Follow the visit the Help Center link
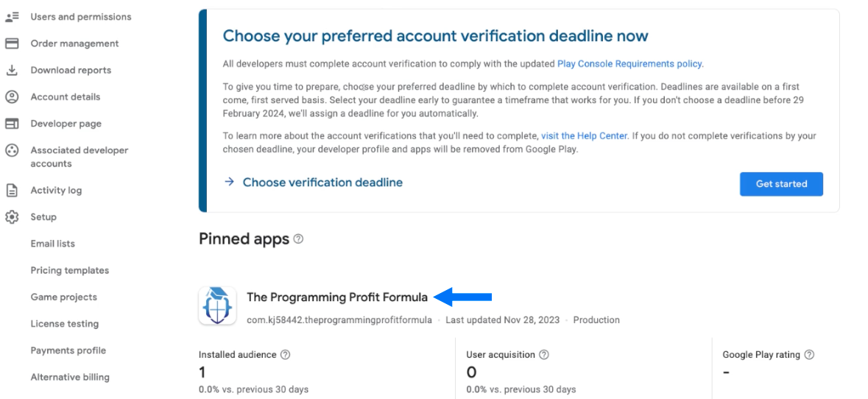868x399 pixels. point(584,135)
